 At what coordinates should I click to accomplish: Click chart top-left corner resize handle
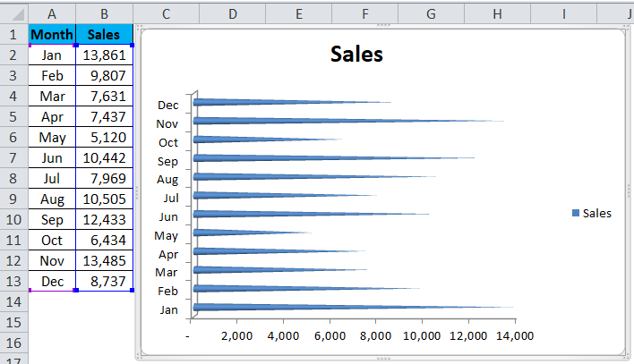[x=138, y=27]
